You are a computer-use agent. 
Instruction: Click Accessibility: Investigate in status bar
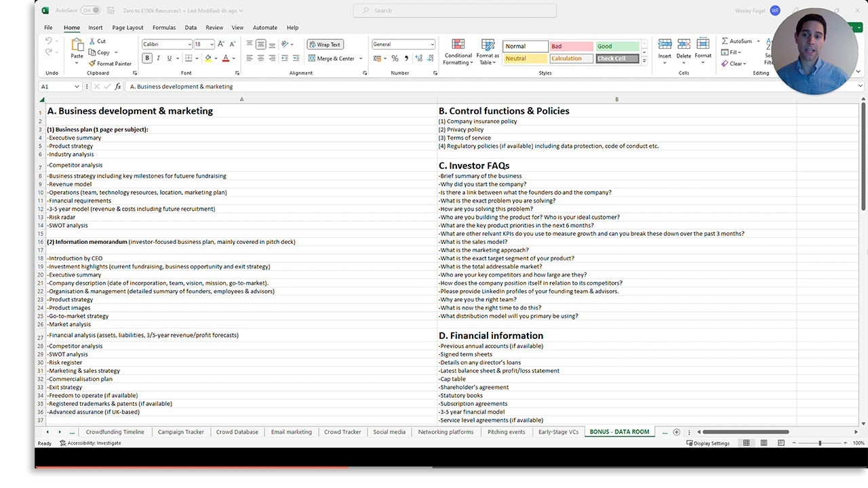(90, 443)
